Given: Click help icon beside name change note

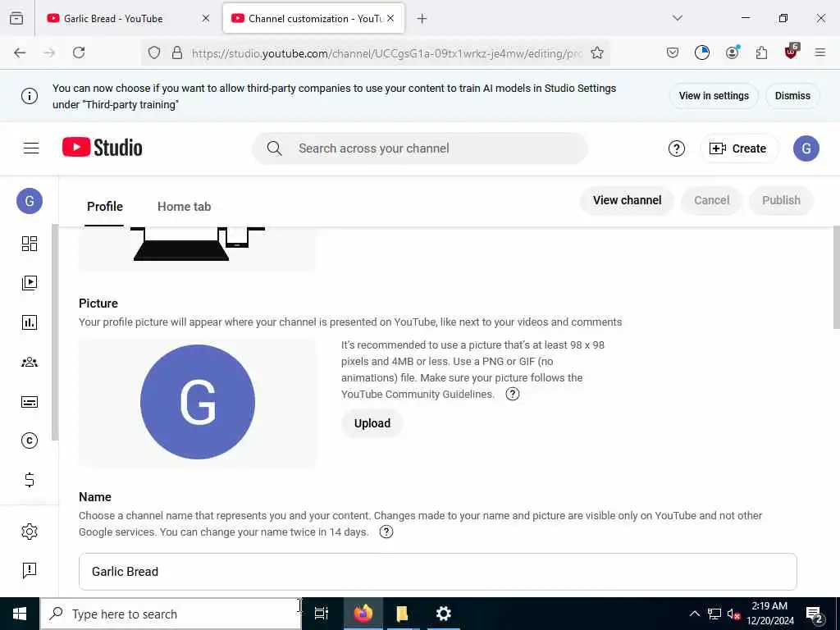Looking at the screenshot, I should point(386,532).
